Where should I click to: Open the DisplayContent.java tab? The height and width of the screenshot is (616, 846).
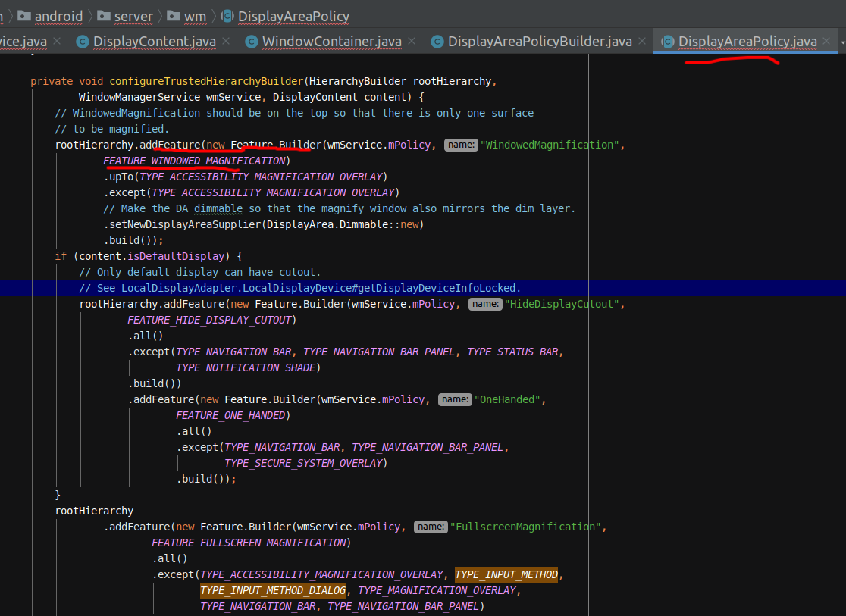point(155,42)
